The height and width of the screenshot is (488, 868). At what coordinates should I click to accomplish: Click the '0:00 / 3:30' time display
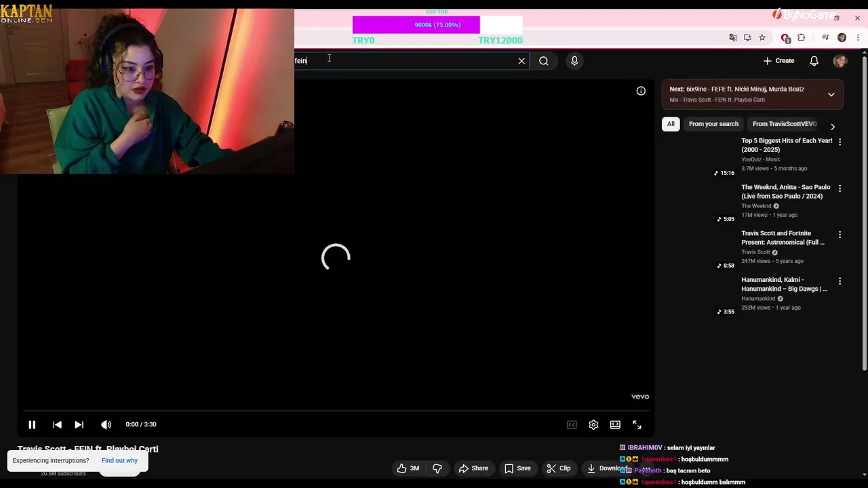coord(141,424)
